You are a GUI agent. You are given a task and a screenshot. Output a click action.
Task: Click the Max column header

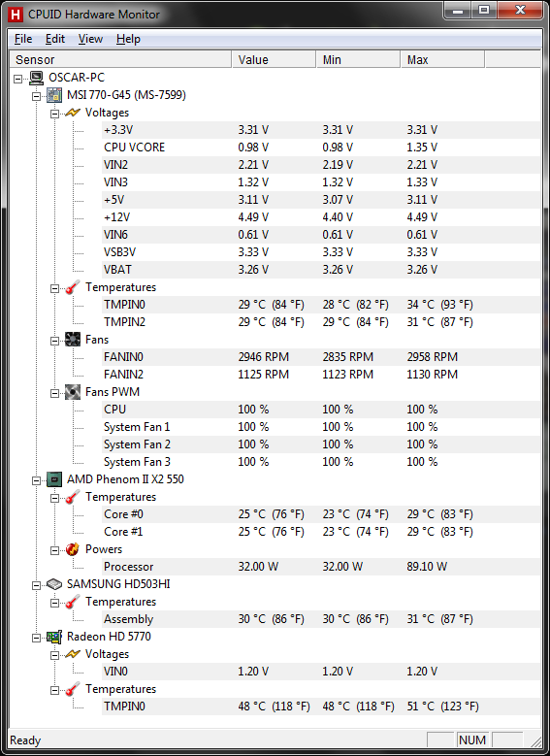442,60
